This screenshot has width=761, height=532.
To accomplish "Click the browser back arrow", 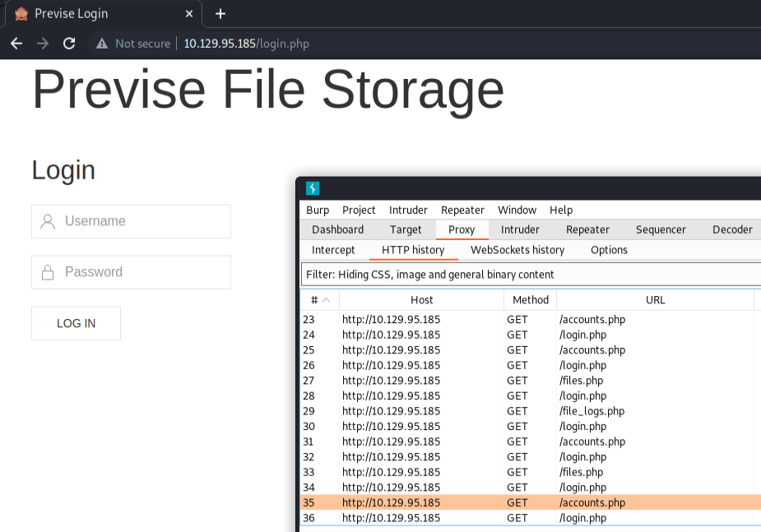I will coord(16,44).
